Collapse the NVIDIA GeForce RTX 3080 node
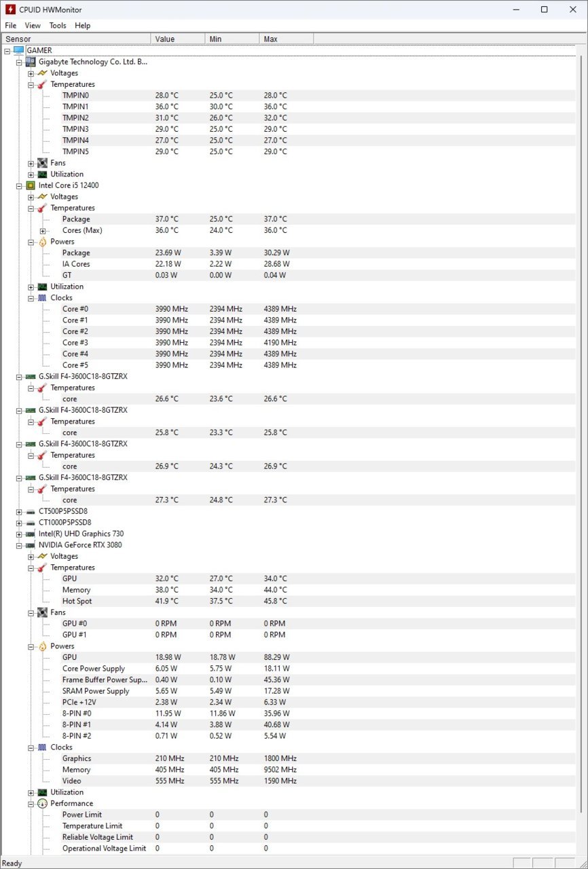Image resolution: width=588 pixels, height=869 pixels. coord(19,545)
